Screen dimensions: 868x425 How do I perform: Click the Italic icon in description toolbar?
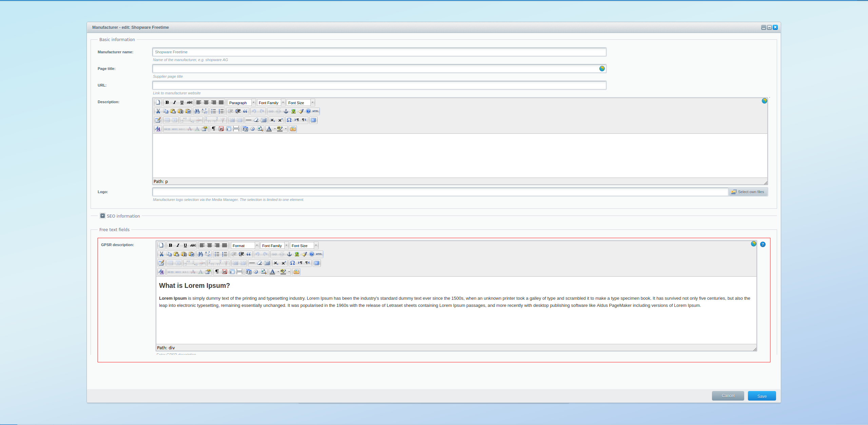(174, 103)
